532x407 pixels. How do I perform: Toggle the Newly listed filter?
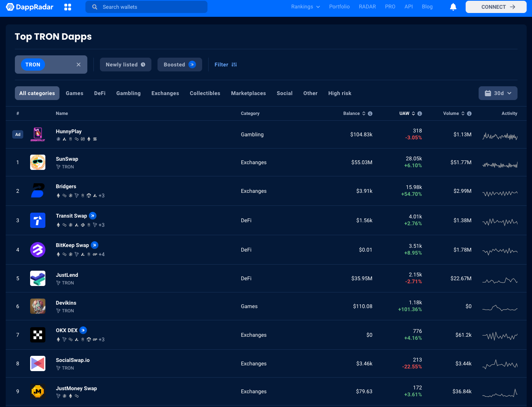click(x=125, y=65)
